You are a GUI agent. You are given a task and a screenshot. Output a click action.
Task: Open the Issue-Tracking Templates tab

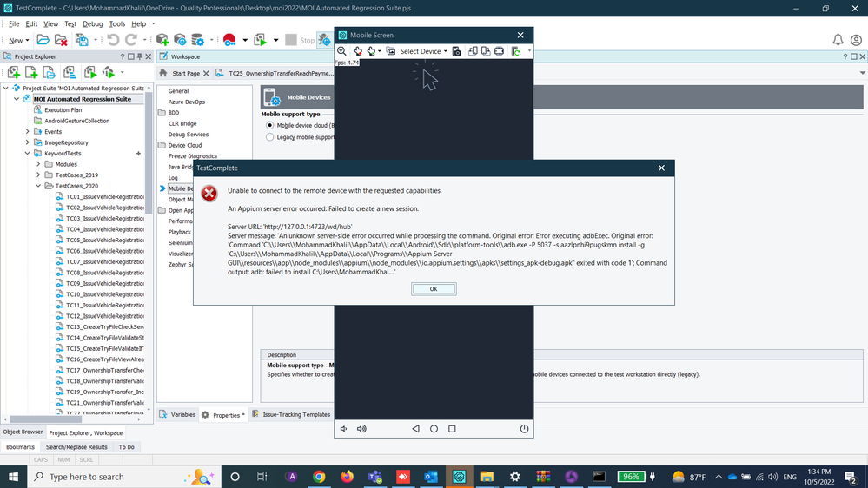[x=291, y=414]
